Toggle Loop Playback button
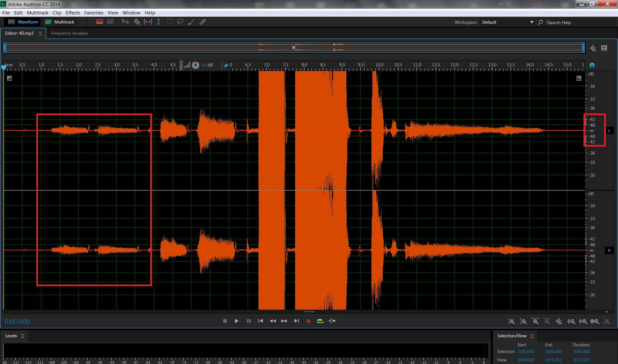The height and width of the screenshot is (364, 618). pyautogui.click(x=320, y=321)
